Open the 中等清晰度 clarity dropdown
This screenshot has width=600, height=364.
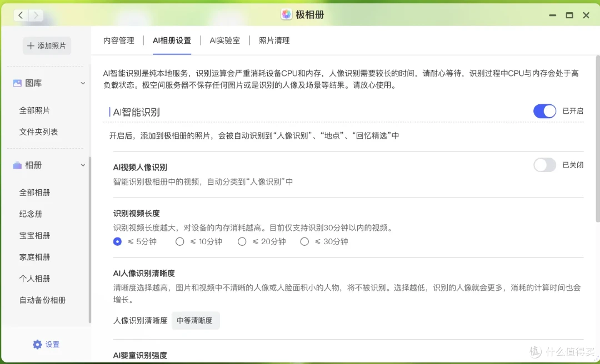click(x=196, y=320)
